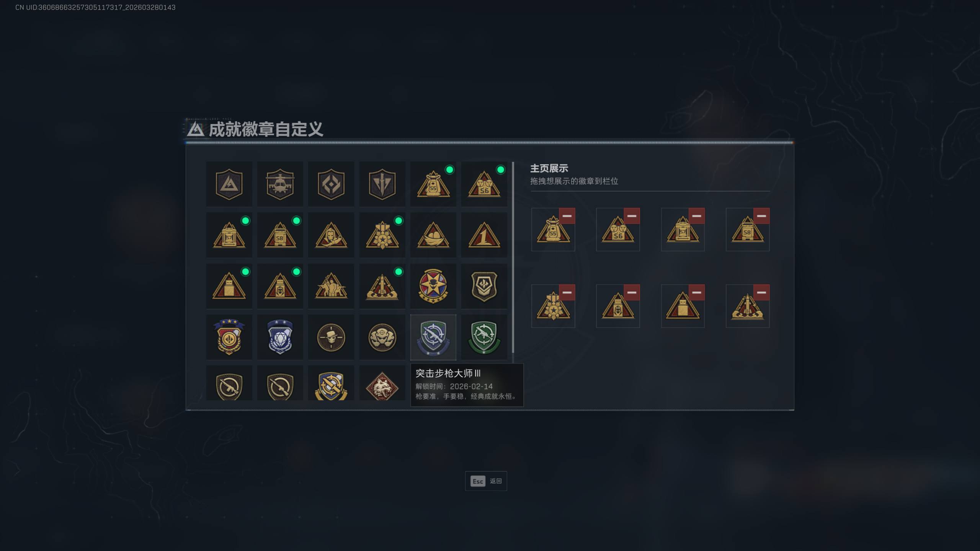Image resolution: width=980 pixels, height=551 pixels.
Task: Select the red star compass medal badge
Action: [433, 286]
